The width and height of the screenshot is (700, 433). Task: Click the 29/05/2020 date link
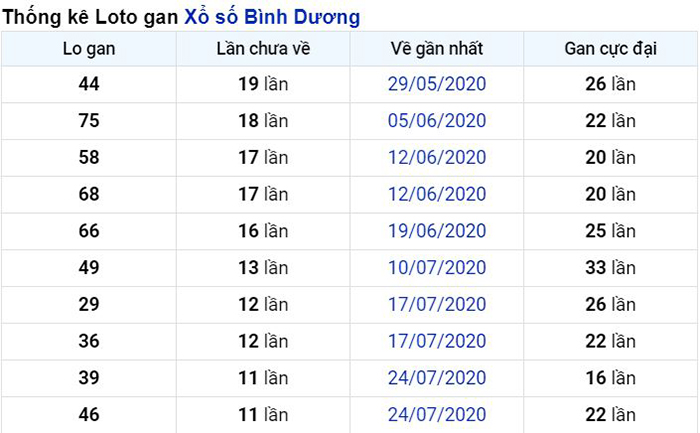tap(437, 84)
